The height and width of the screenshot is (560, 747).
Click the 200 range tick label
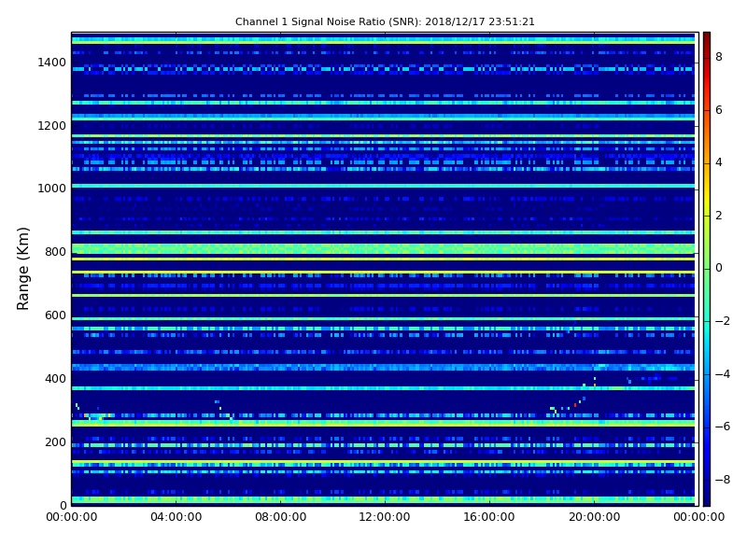(55, 442)
